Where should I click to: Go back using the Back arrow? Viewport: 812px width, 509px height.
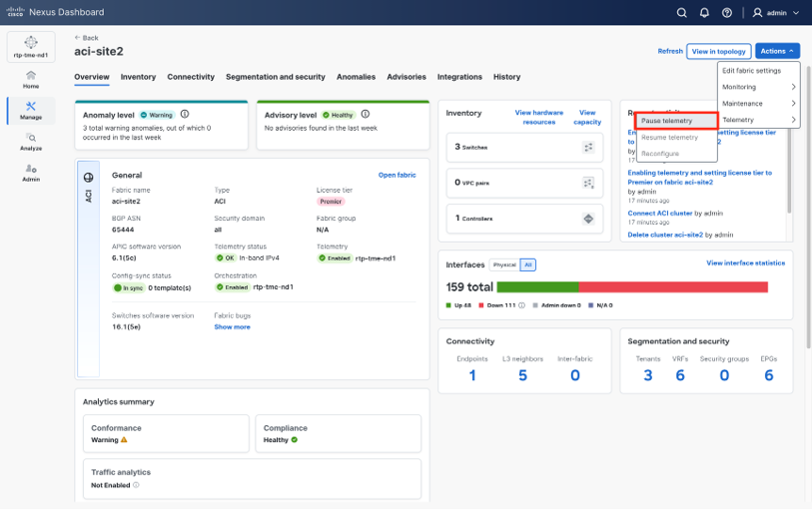(x=86, y=38)
